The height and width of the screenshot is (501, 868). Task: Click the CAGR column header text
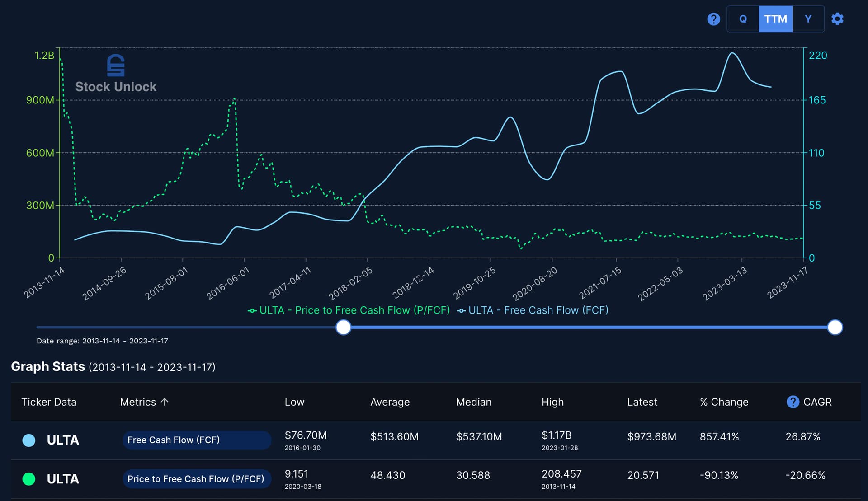pos(817,402)
